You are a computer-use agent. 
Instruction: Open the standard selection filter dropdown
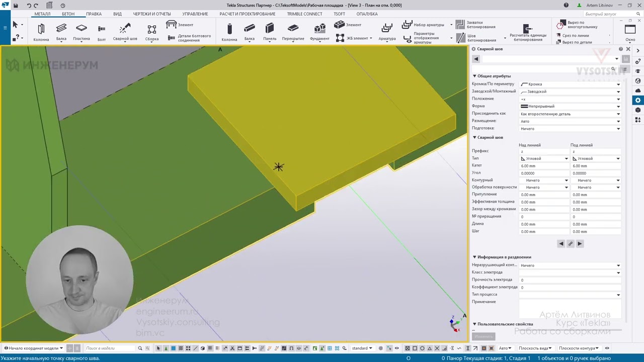click(x=362, y=348)
